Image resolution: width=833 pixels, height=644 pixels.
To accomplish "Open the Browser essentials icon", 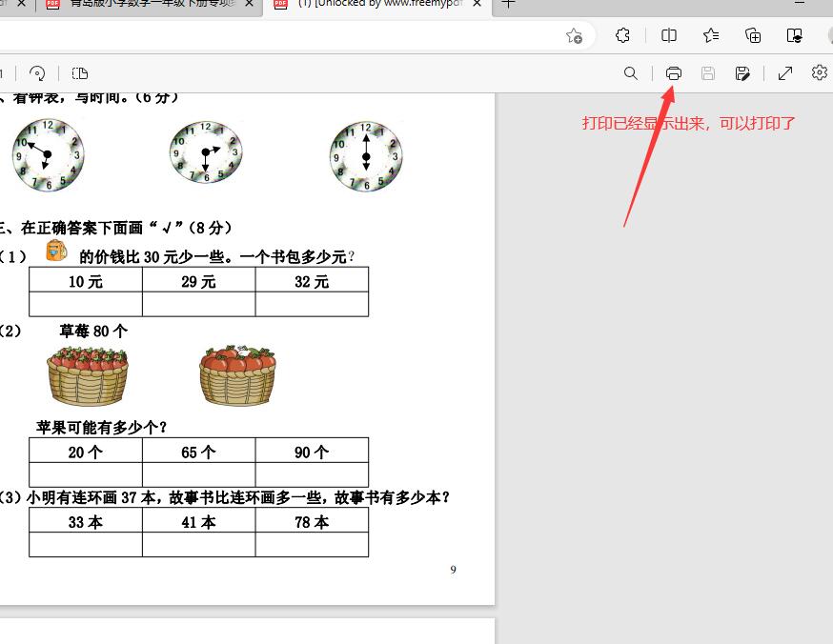I will 795,35.
